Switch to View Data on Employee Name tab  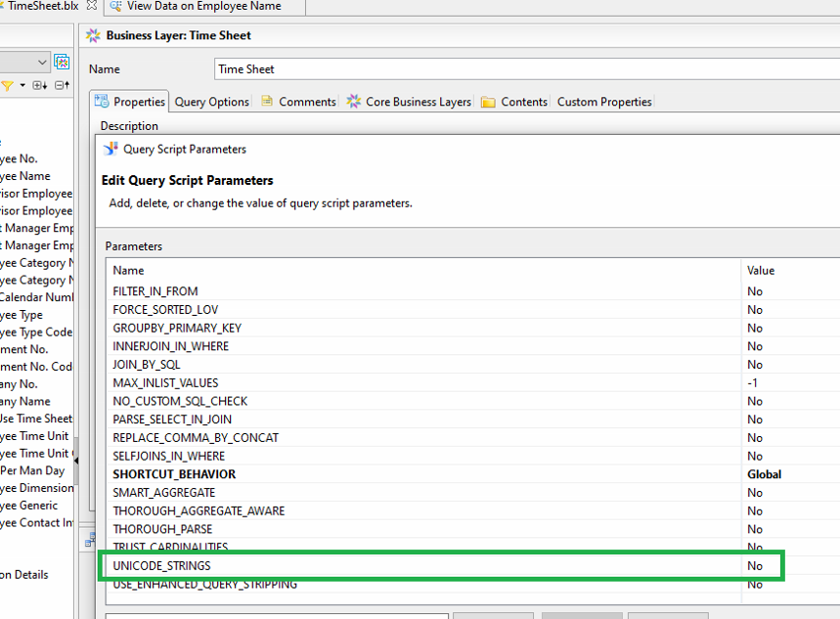pyautogui.click(x=203, y=6)
